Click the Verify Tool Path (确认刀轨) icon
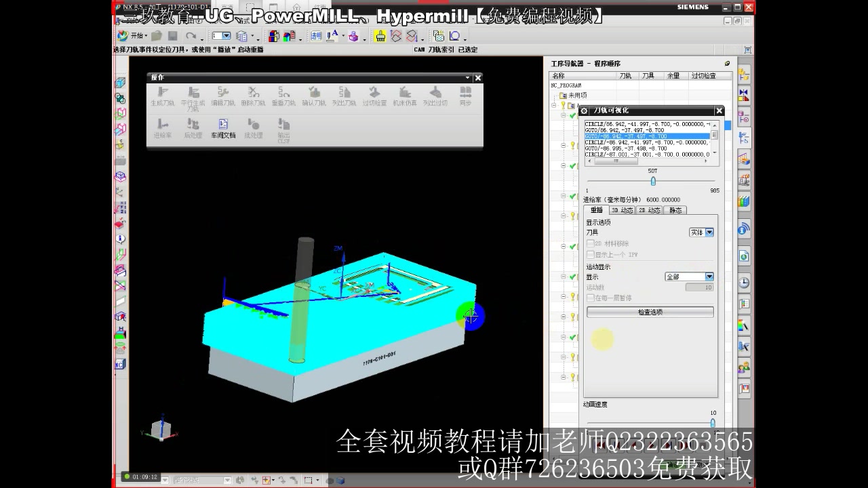This screenshot has height=488, width=868. point(314,92)
